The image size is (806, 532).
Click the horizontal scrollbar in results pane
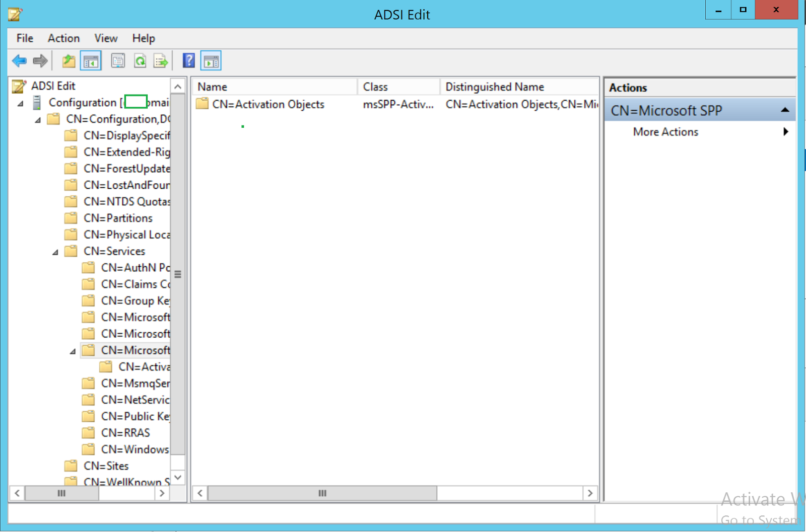(x=321, y=493)
